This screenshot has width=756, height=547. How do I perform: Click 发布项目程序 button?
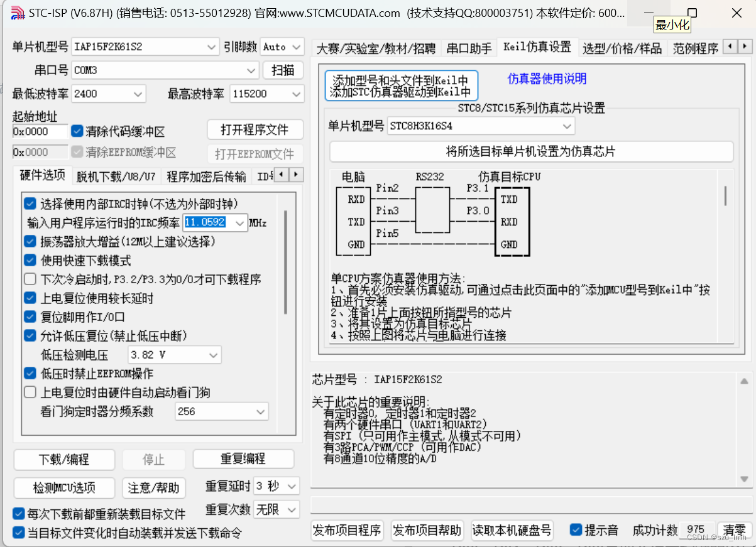pos(348,530)
